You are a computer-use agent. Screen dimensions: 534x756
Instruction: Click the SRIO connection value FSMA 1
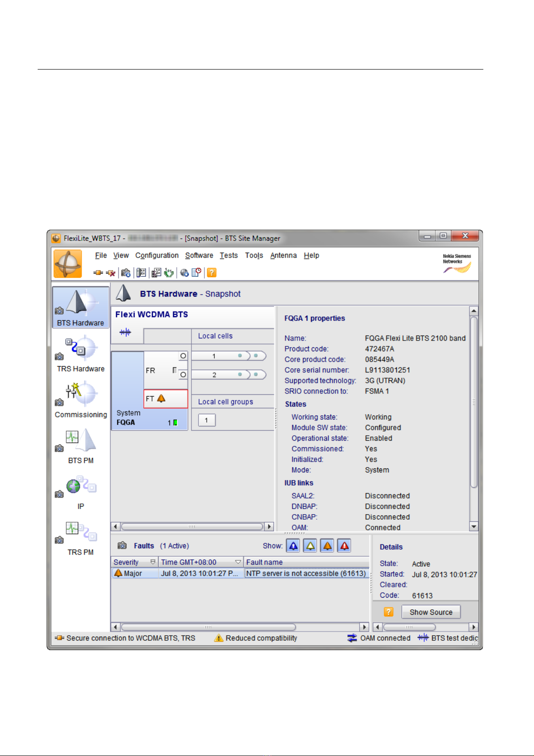pyautogui.click(x=377, y=391)
